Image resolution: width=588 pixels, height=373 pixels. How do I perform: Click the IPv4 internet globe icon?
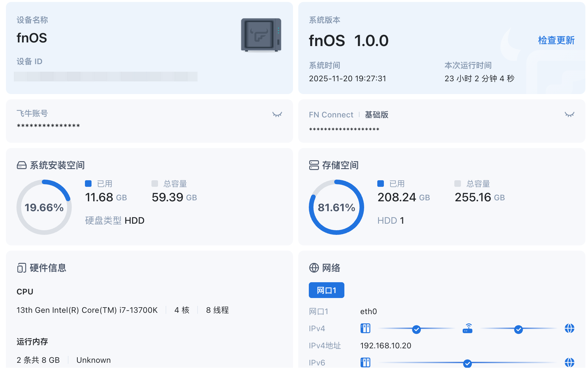pyautogui.click(x=569, y=328)
